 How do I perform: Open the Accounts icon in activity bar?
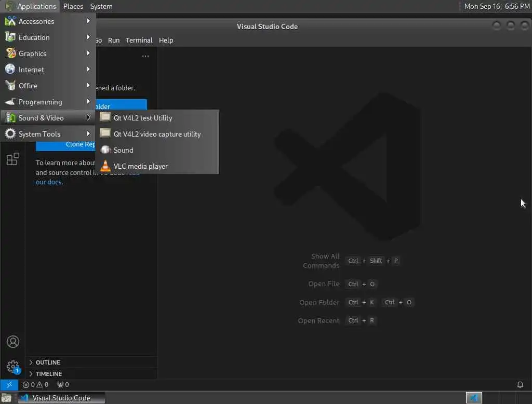click(x=13, y=342)
